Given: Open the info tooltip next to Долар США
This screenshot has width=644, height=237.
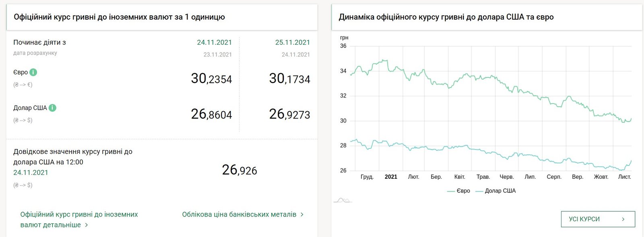Looking at the screenshot, I should (x=52, y=108).
